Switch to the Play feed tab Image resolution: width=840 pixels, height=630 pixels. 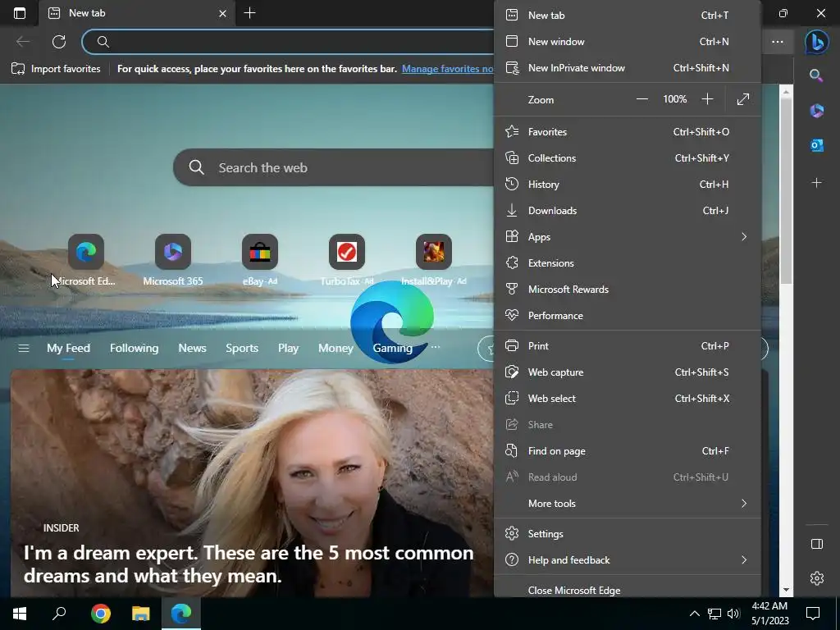tap(288, 348)
